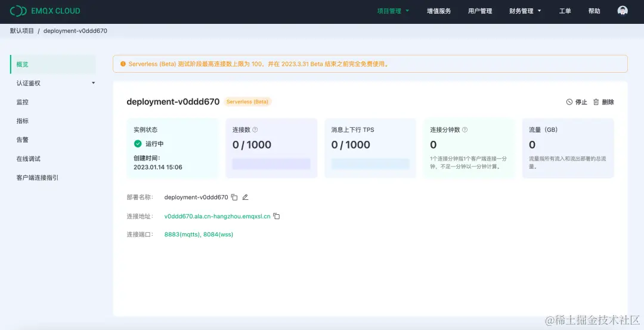
Task: Edit the deployment name with pencil icon
Action: (x=245, y=198)
